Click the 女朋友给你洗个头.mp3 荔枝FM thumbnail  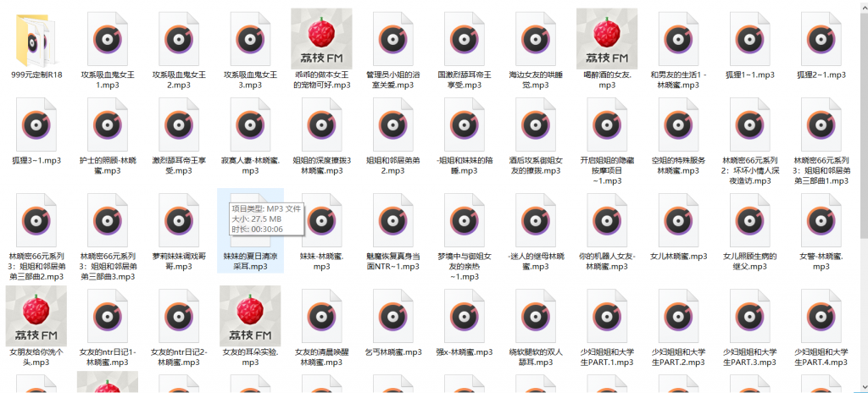tap(36, 315)
